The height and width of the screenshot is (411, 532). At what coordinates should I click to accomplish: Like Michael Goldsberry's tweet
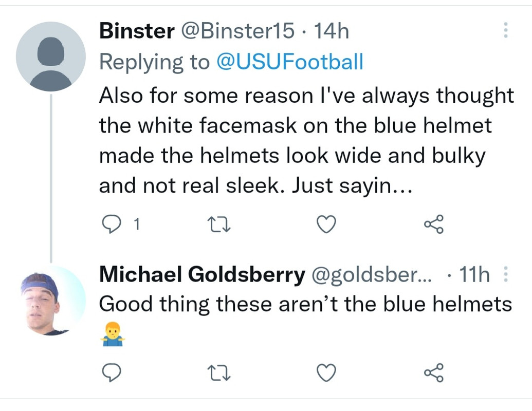(x=326, y=372)
